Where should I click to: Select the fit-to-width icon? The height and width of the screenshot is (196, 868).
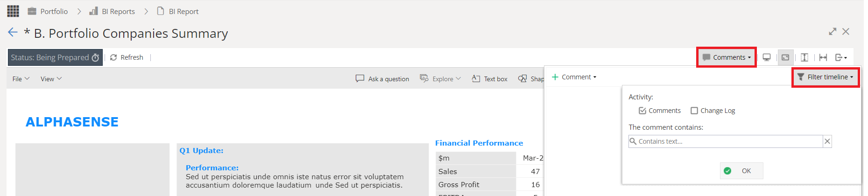pyautogui.click(x=823, y=57)
